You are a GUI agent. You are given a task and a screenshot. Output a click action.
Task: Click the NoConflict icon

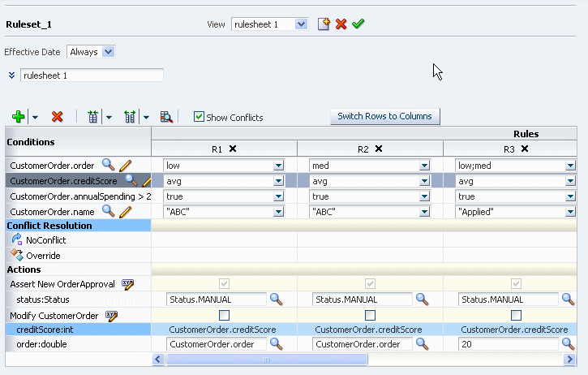[17, 239]
